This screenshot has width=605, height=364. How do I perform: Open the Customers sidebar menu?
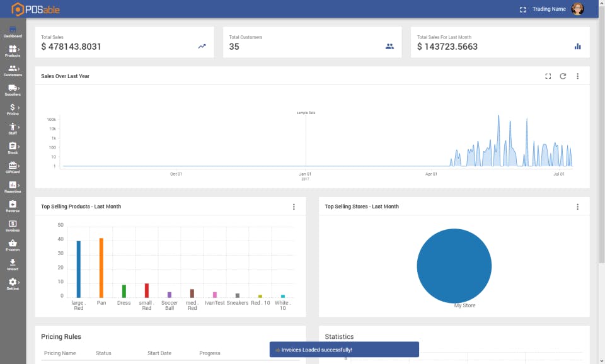point(13,71)
